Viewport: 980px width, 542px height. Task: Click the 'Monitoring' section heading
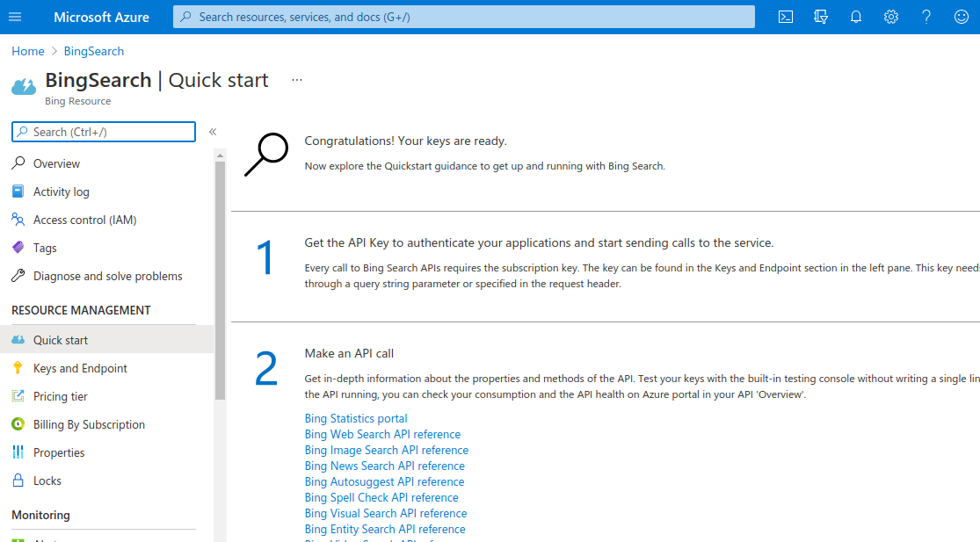[x=40, y=515]
